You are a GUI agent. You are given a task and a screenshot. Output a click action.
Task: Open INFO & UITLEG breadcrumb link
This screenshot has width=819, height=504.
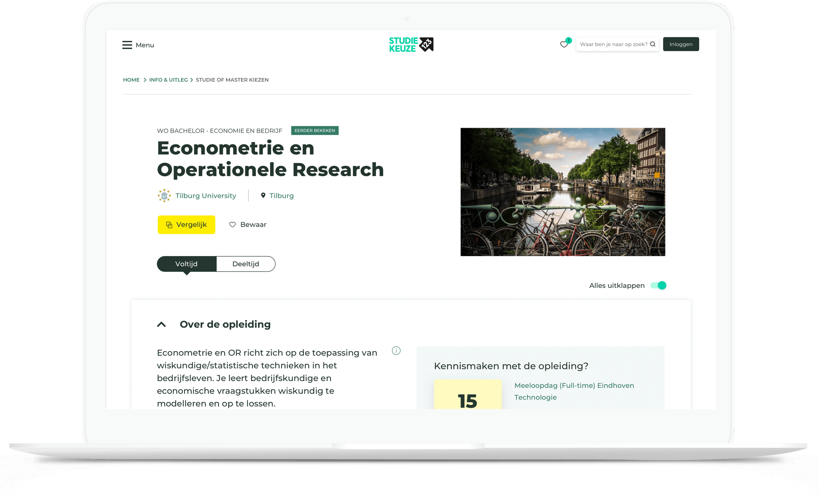[168, 80]
